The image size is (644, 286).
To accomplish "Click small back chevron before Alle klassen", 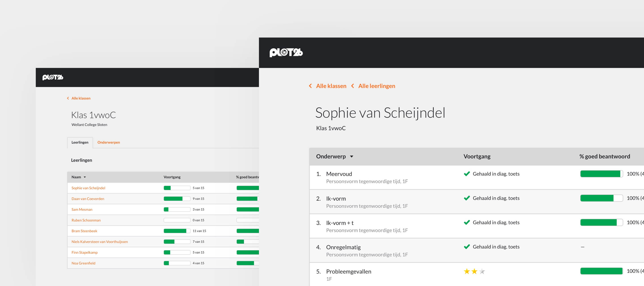I will [x=68, y=98].
